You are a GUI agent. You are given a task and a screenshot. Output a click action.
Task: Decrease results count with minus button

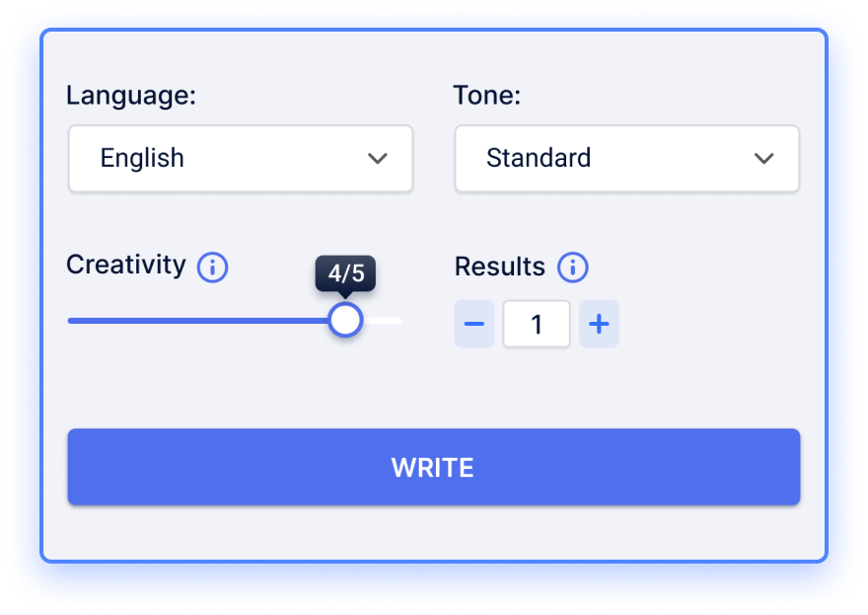click(x=473, y=324)
